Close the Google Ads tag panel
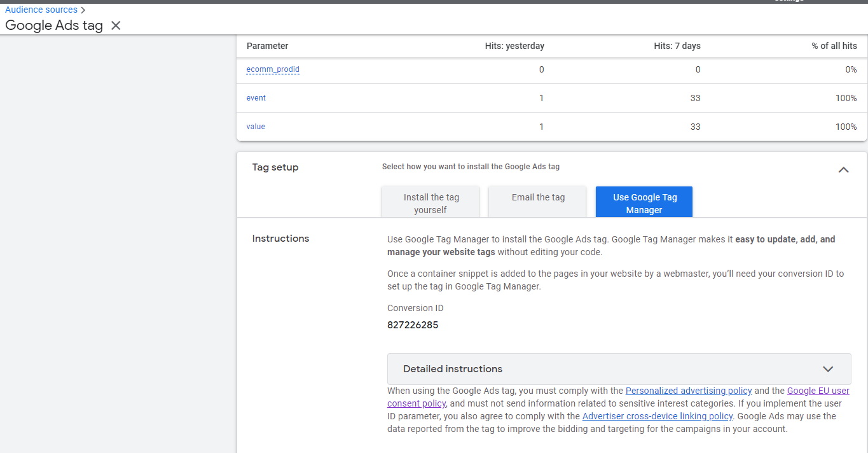This screenshot has height=453, width=868. coord(116,25)
